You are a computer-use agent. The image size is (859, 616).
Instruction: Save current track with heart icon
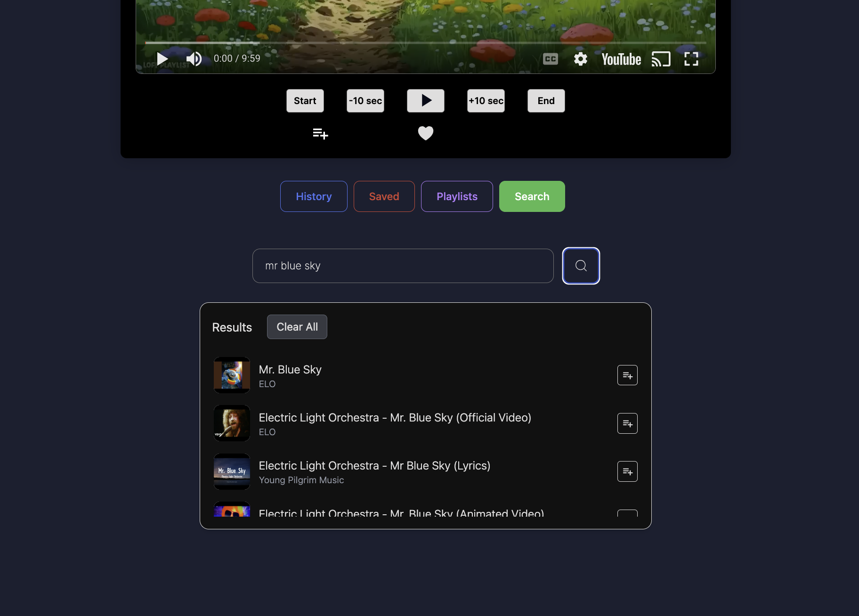426,133
